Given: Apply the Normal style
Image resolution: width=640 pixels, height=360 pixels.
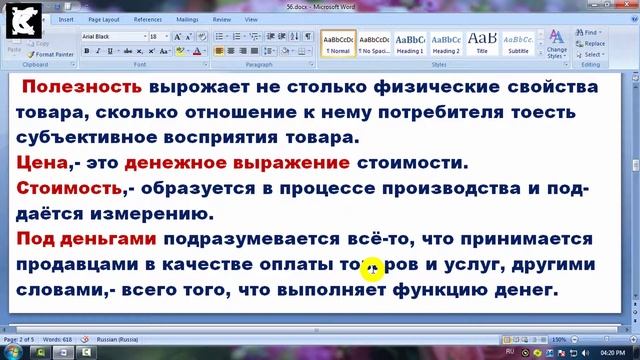Looking at the screenshot, I should [x=338, y=43].
